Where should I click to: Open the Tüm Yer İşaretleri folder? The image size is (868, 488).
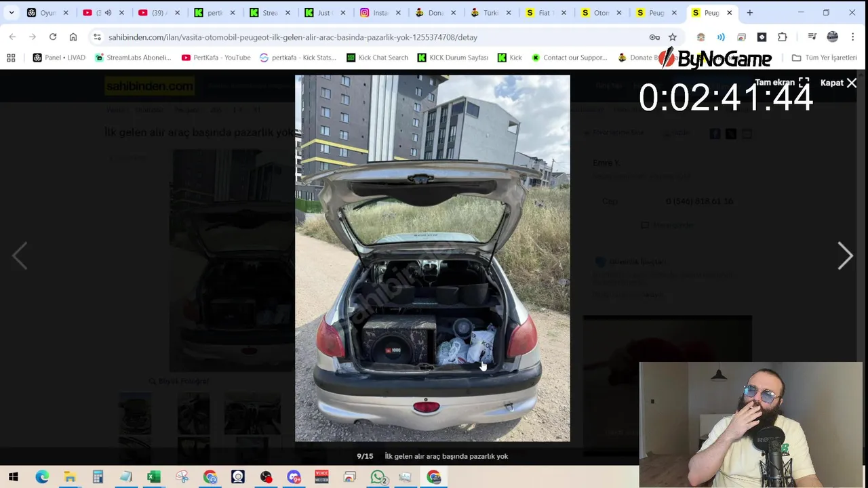pos(824,58)
